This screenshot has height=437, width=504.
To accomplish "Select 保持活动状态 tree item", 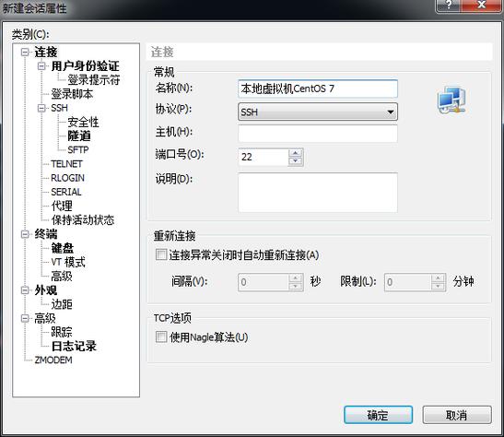I will 83,220.
